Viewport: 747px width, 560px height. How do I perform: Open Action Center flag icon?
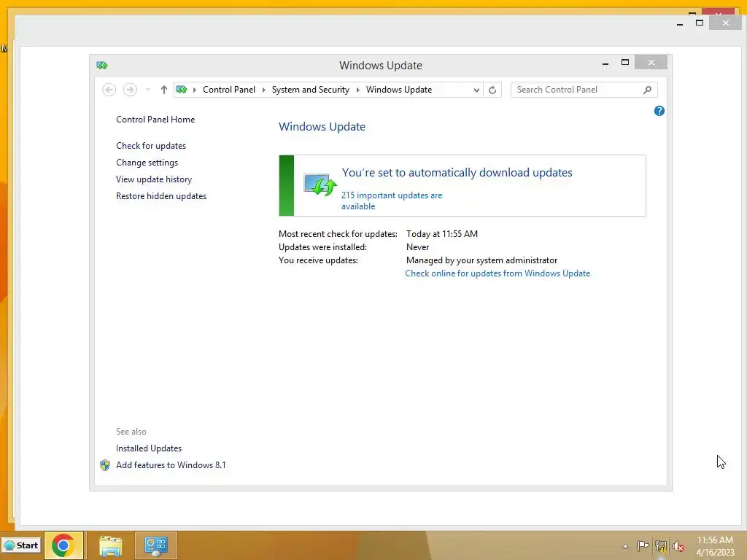[643, 545]
